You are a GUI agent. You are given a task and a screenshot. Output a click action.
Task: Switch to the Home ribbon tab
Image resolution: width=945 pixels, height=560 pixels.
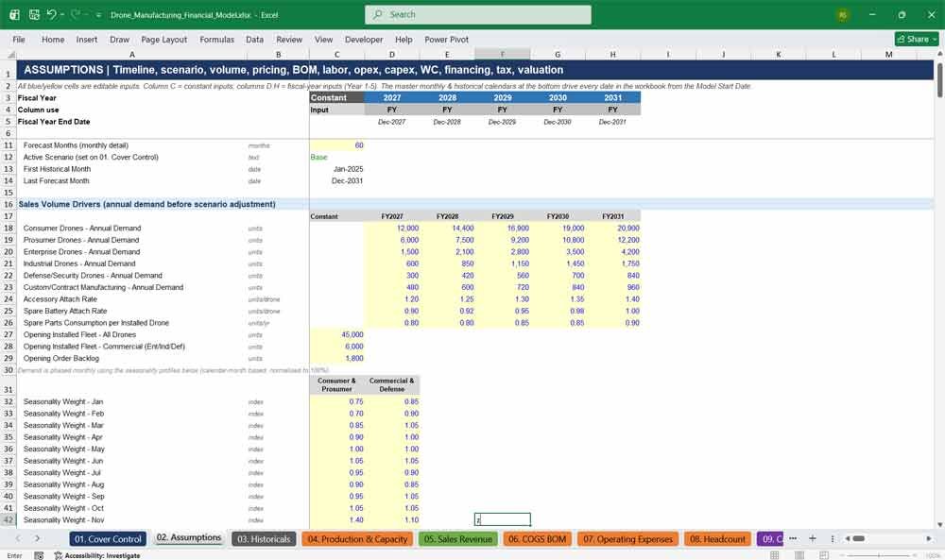click(53, 39)
